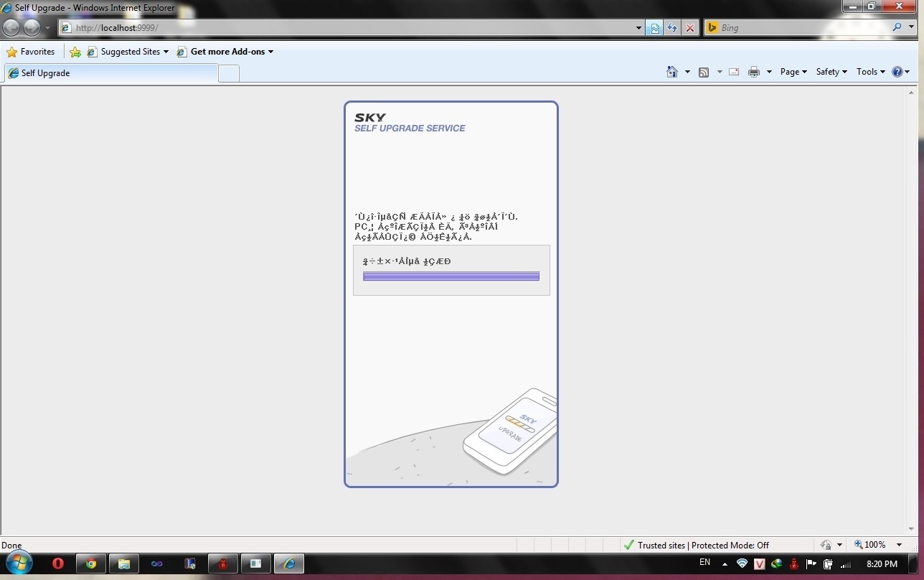Open a new blank tab
924x580 pixels.
click(x=228, y=73)
